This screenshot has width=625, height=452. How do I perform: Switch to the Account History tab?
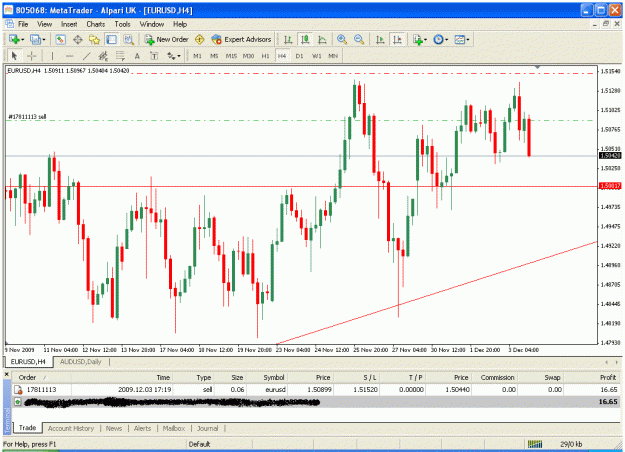pyautogui.click(x=71, y=428)
